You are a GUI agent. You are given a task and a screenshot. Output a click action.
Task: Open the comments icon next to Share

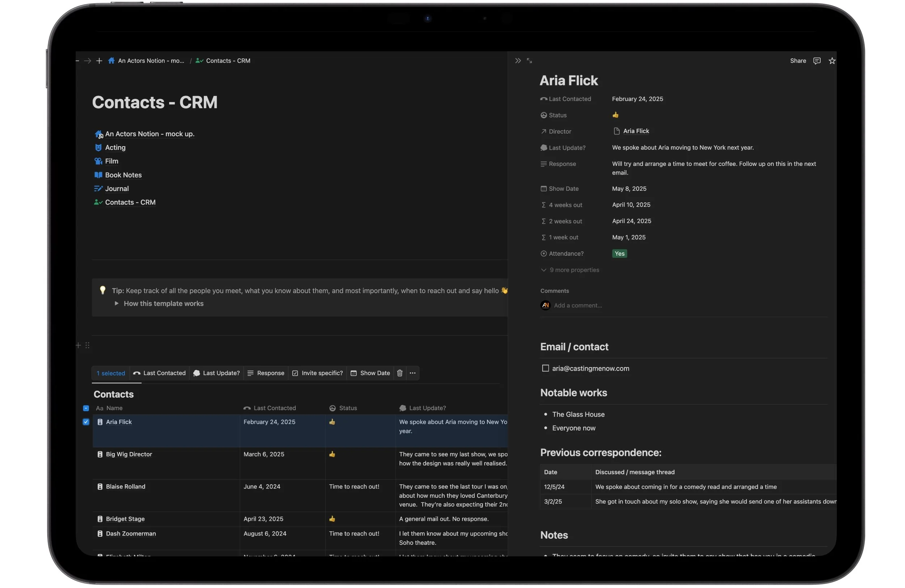[816, 61]
